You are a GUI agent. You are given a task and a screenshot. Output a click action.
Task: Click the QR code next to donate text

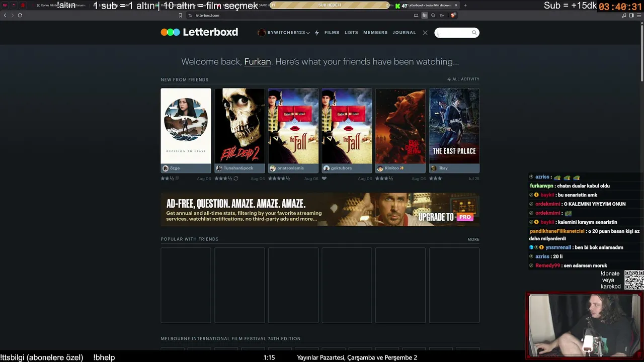634,280
